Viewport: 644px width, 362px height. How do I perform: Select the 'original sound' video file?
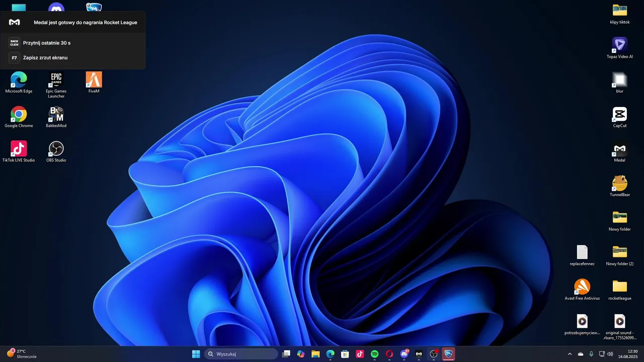click(620, 326)
